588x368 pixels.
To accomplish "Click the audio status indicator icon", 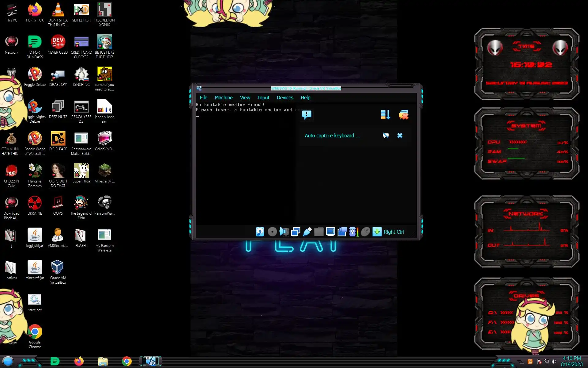I will [x=284, y=232].
